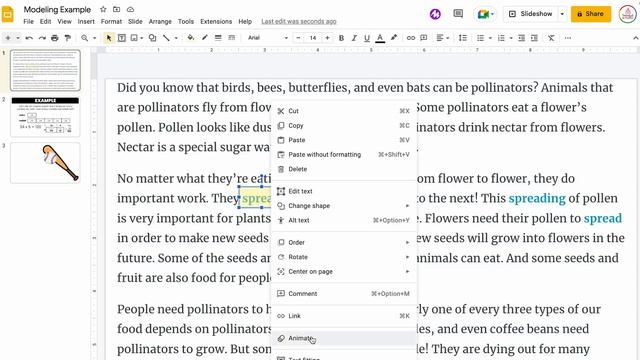Open the Fill color paint bucket

pyautogui.click(x=191, y=38)
